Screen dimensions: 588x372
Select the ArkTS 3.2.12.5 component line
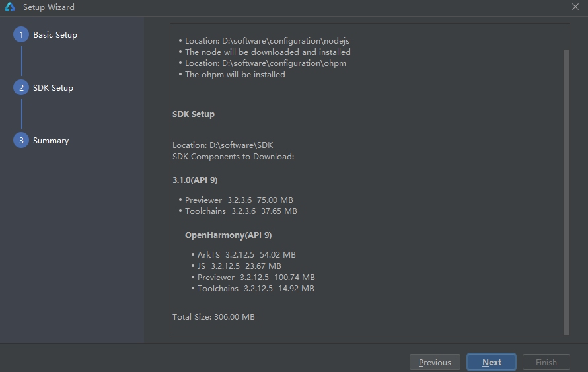(x=246, y=254)
